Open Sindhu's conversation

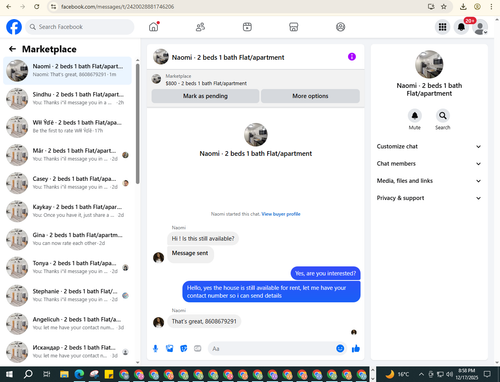tap(67, 98)
